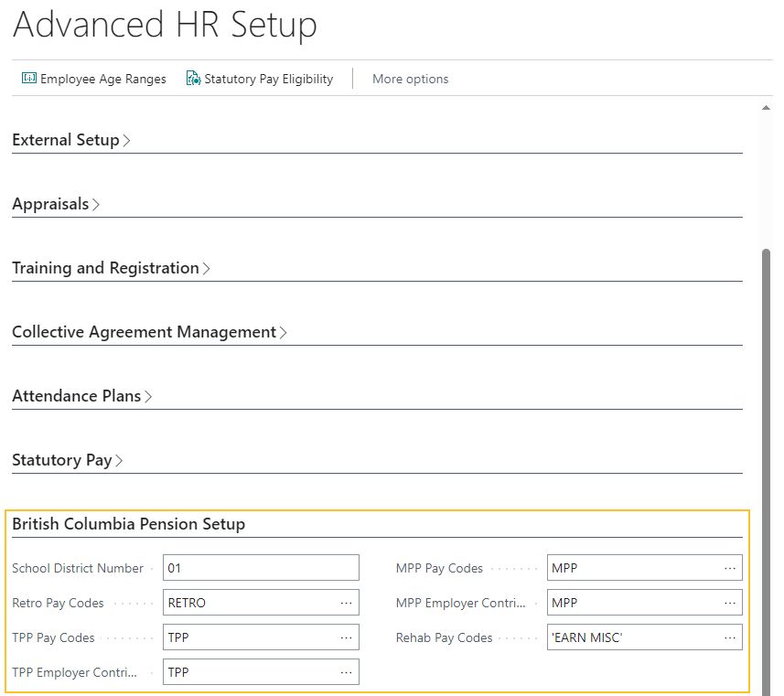Open the MPP Employer Contribution lookup ellipsis
This screenshot has width=784, height=696.
(730, 602)
